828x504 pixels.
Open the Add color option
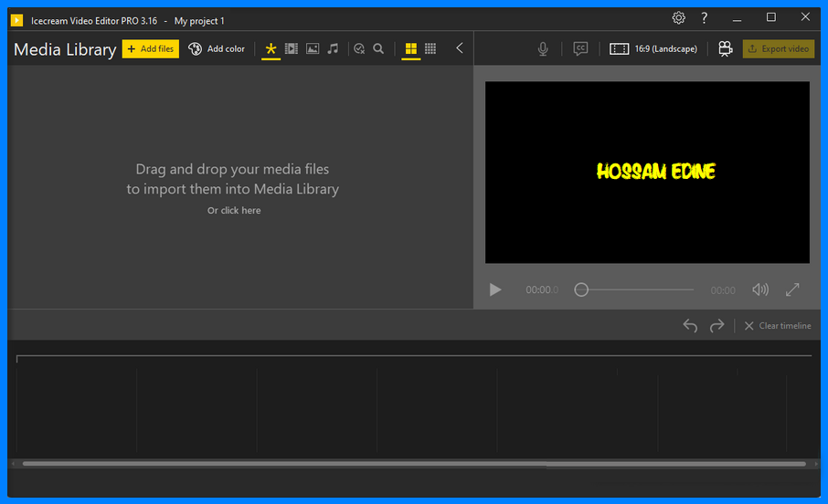(x=217, y=49)
